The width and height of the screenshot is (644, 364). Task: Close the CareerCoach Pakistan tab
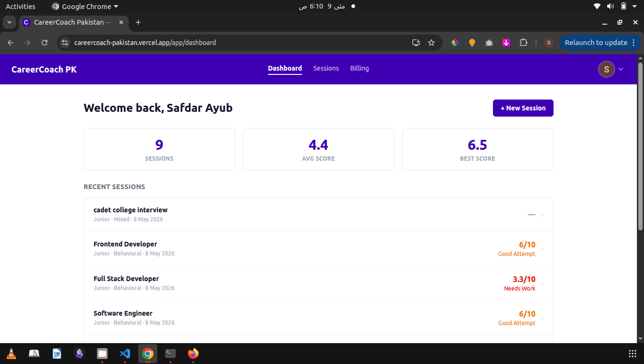122,22
